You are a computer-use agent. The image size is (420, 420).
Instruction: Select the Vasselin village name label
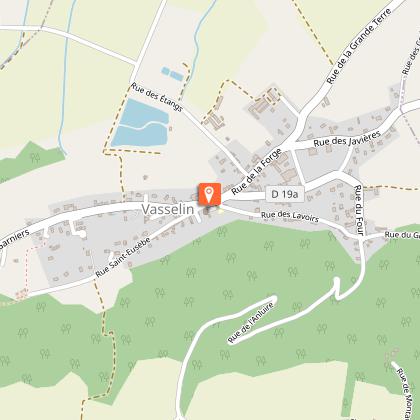point(168,210)
